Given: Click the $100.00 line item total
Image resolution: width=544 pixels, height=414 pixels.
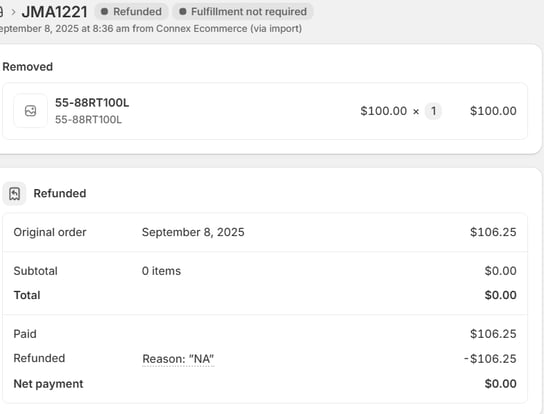Looking at the screenshot, I should click(x=493, y=111).
